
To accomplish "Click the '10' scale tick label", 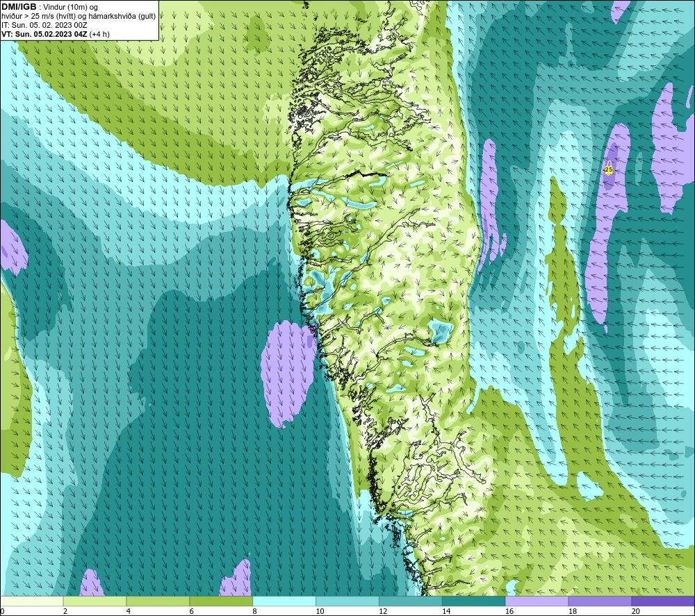I will 320,611.
